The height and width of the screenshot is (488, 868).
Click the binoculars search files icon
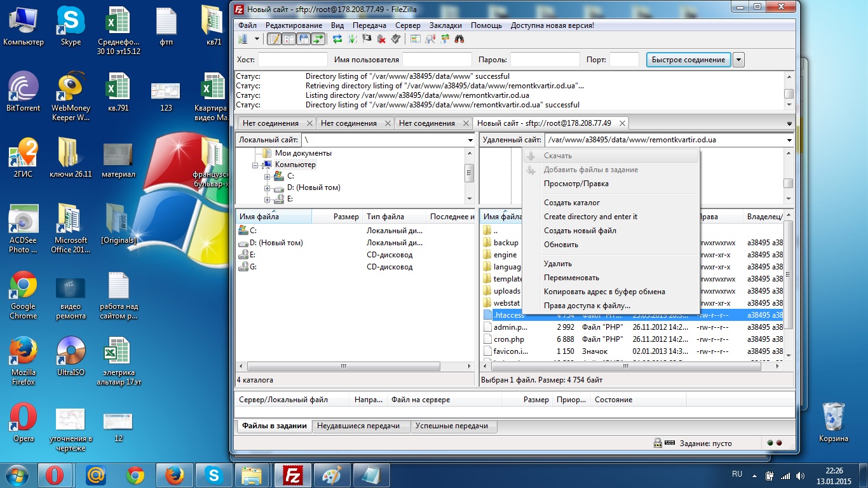pos(459,39)
